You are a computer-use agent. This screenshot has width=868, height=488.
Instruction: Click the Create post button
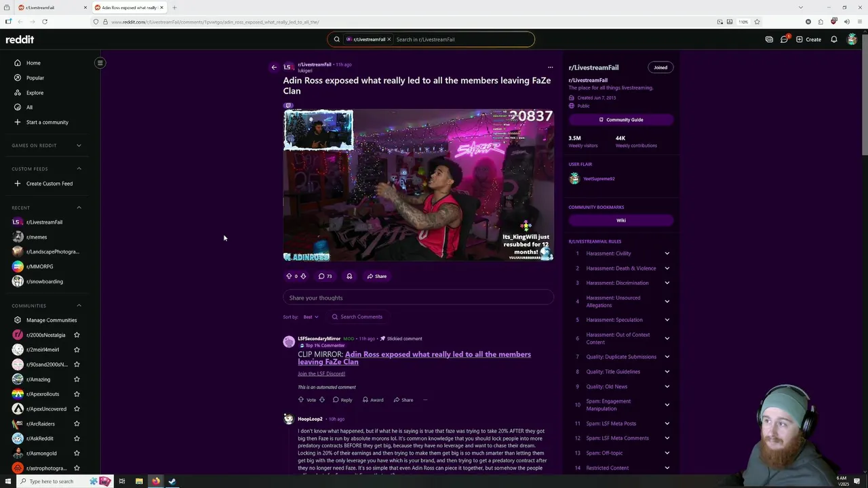[809, 39]
